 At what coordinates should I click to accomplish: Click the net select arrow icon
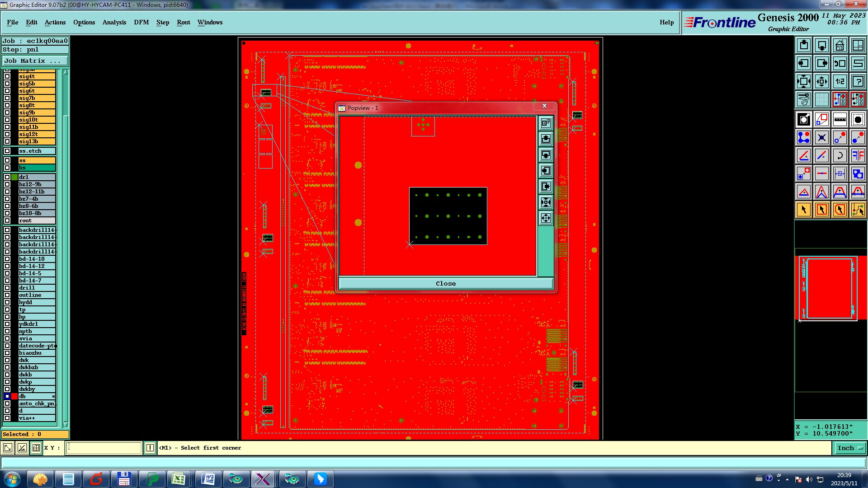pos(858,210)
